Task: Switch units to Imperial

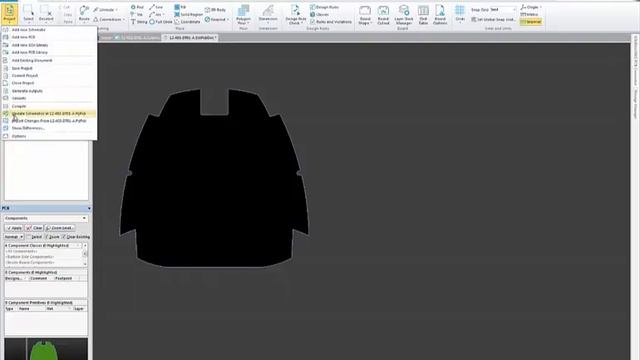Action: 531,22
